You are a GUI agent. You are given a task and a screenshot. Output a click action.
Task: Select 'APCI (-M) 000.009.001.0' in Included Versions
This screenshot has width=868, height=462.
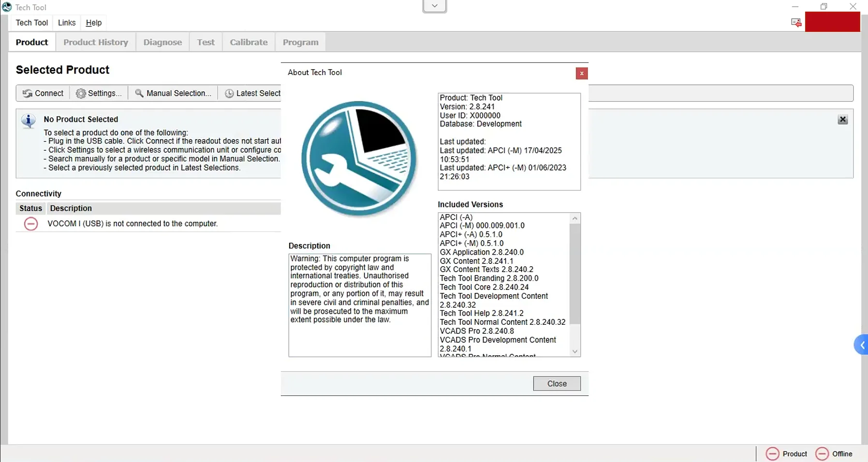[x=482, y=226]
